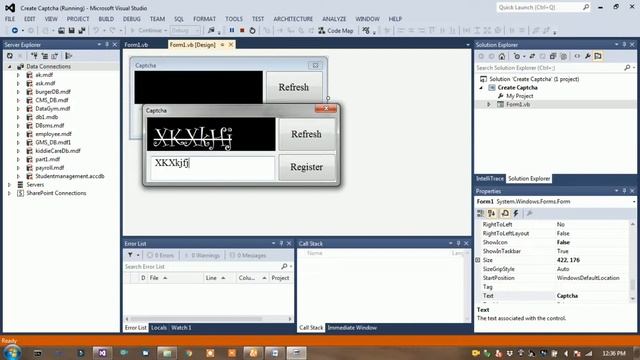
Task: Toggle the 0 Errors filter
Action: click(161, 255)
